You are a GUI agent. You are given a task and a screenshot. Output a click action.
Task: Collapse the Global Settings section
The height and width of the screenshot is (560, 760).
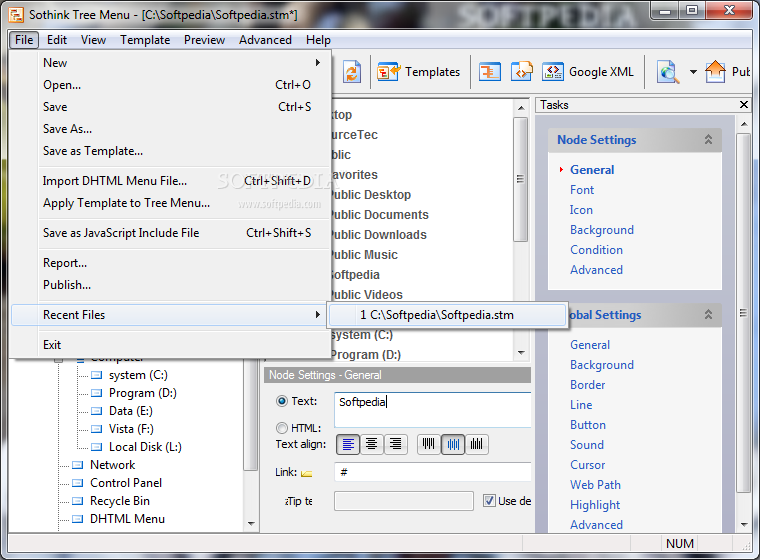[708, 315]
